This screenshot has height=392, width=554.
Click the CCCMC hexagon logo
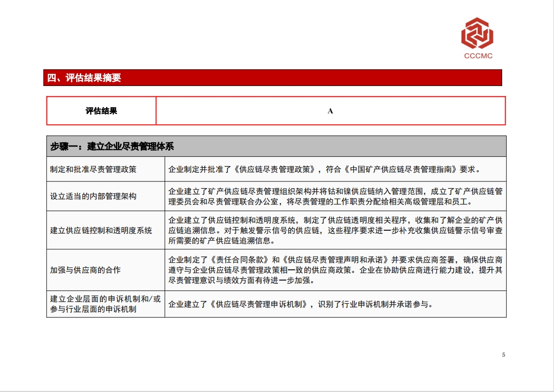[477, 33]
